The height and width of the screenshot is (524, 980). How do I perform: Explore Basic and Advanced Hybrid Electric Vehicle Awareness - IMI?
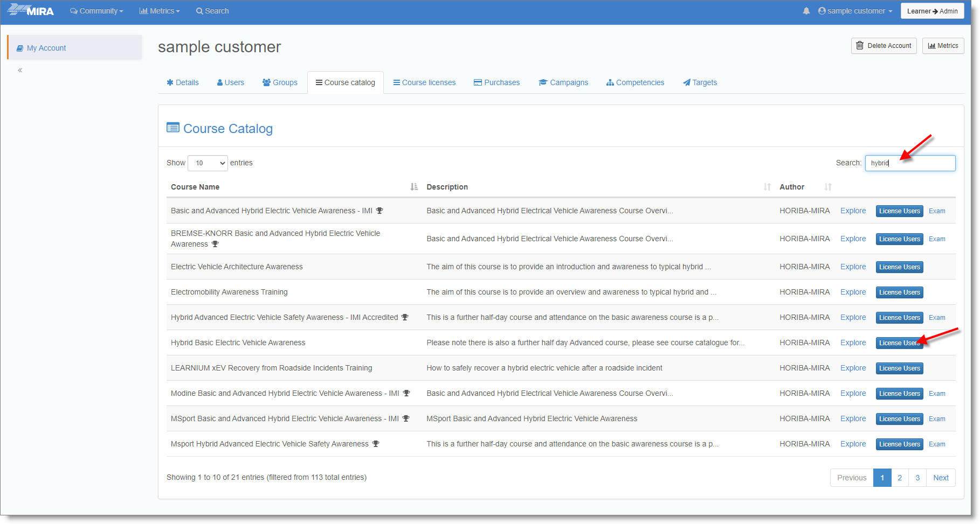(x=853, y=211)
